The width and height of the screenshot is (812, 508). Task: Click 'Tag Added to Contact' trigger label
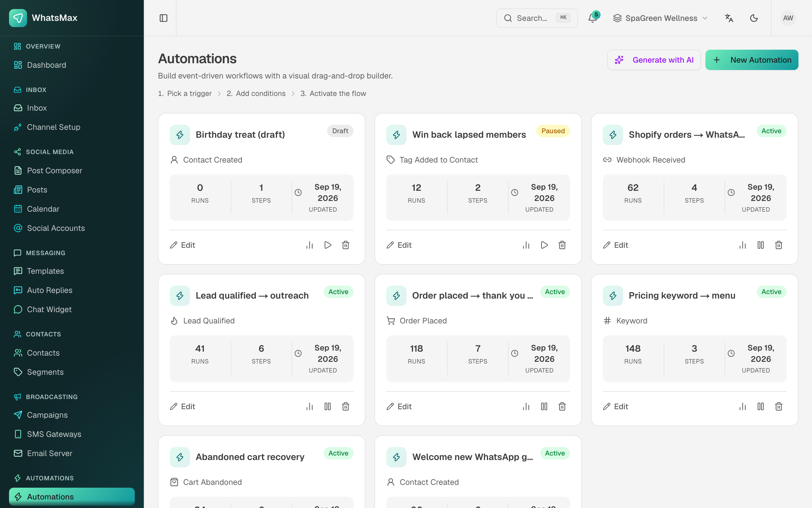click(x=438, y=159)
